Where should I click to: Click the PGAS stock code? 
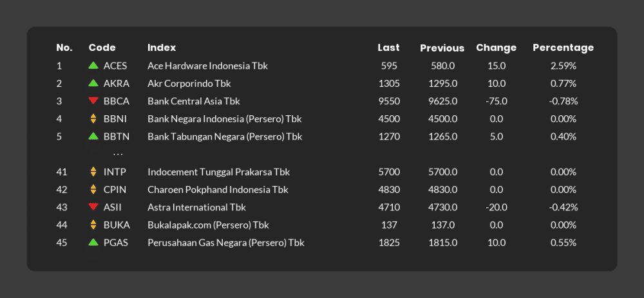point(115,243)
